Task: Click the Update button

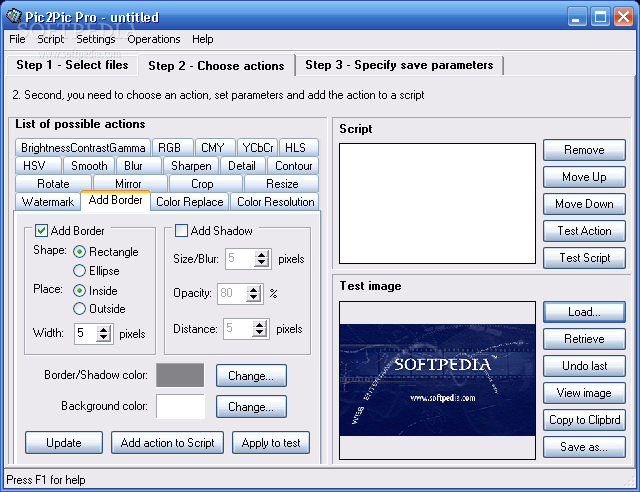Action: coord(64,443)
